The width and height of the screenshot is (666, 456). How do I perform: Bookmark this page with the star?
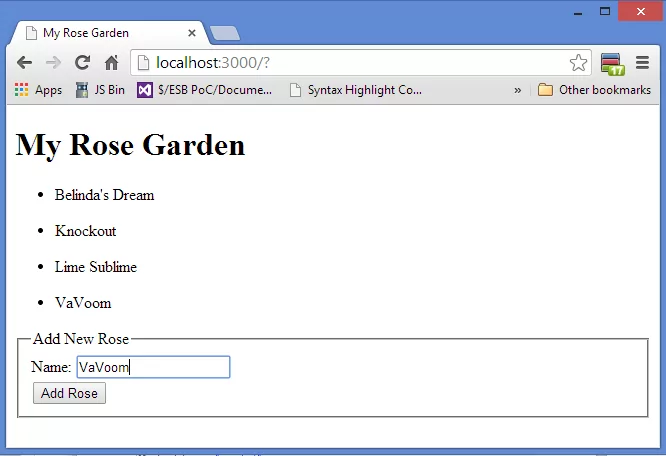[x=578, y=63]
